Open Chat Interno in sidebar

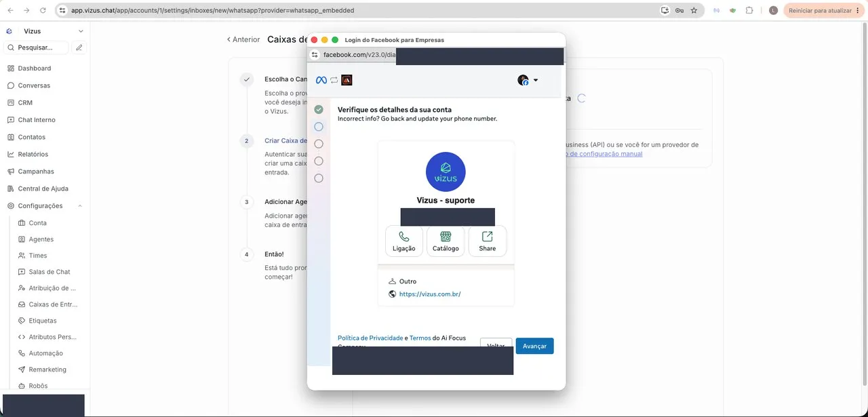point(37,120)
